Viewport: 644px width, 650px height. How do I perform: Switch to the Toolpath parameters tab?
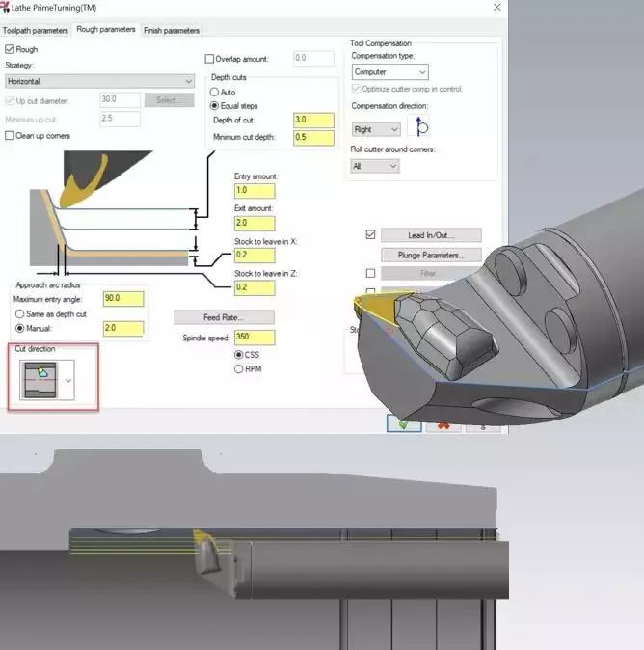coord(36,30)
